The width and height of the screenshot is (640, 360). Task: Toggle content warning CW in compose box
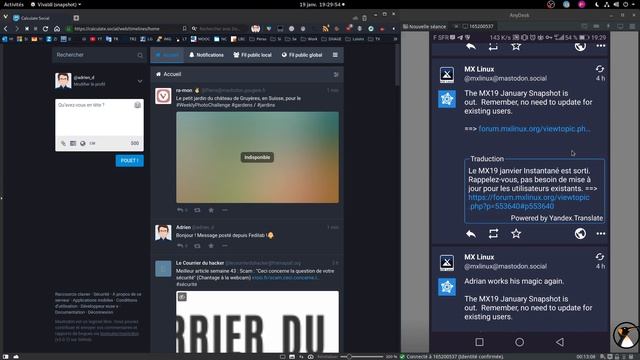92,143
